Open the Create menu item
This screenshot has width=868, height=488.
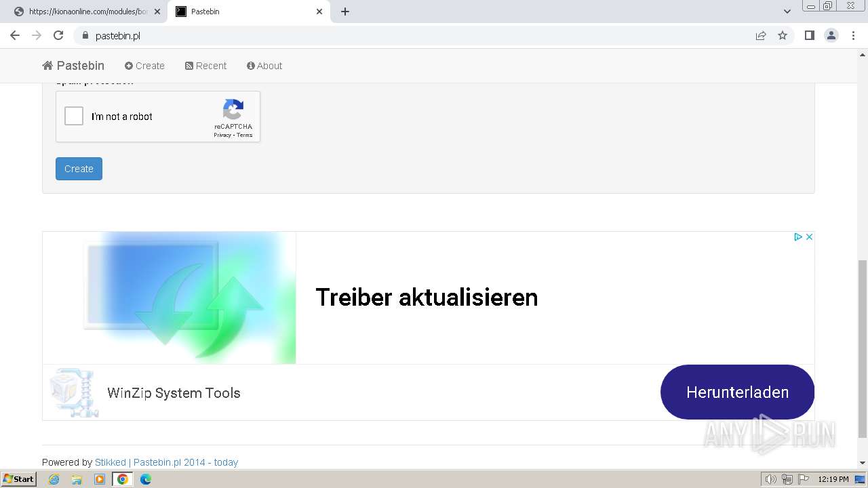coord(144,66)
